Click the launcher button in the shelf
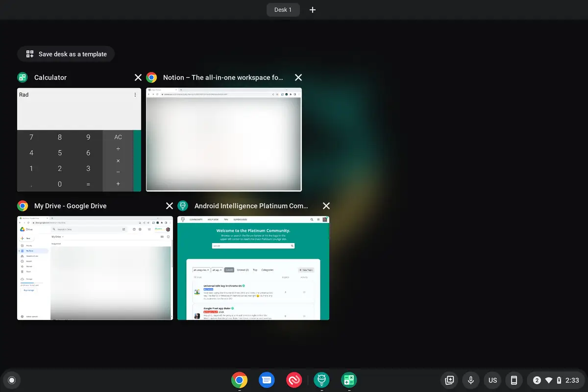This screenshot has height=392, width=588. [x=12, y=380]
